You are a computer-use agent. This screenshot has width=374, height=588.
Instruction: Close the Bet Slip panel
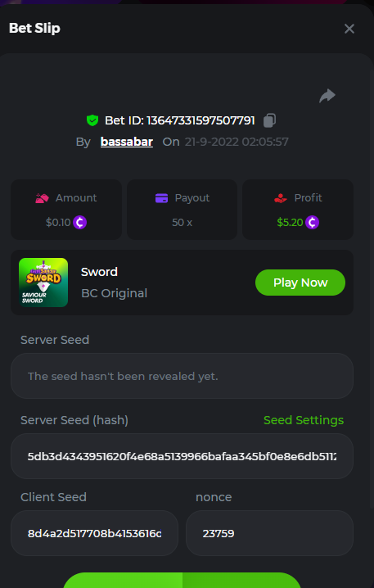click(x=349, y=29)
